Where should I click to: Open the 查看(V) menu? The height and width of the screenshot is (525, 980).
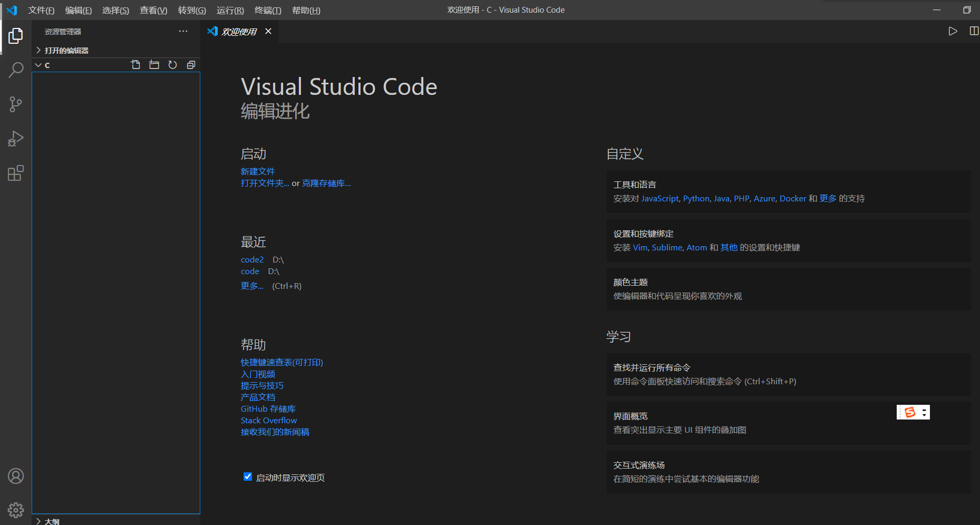(x=153, y=10)
